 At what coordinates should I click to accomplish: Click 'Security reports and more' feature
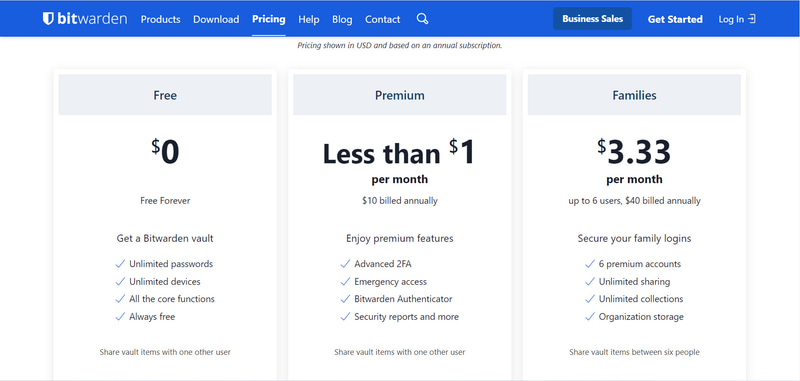tap(406, 317)
